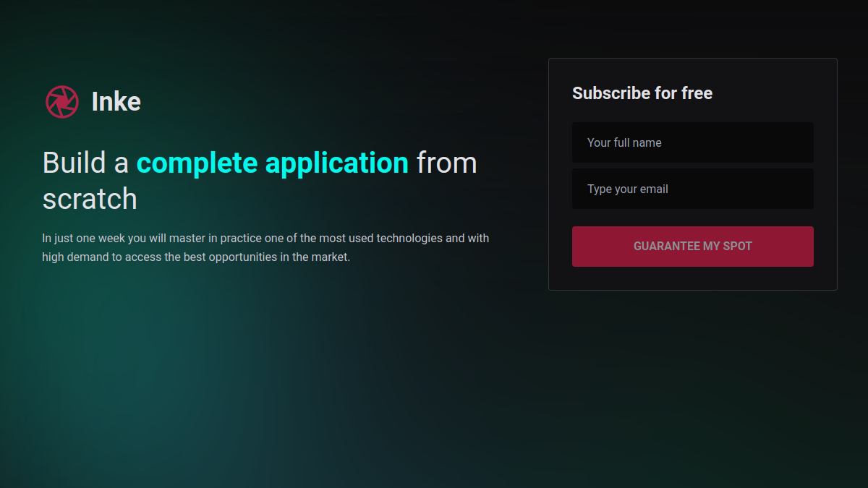Click the 'Inke' brand name text

(116, 102)
